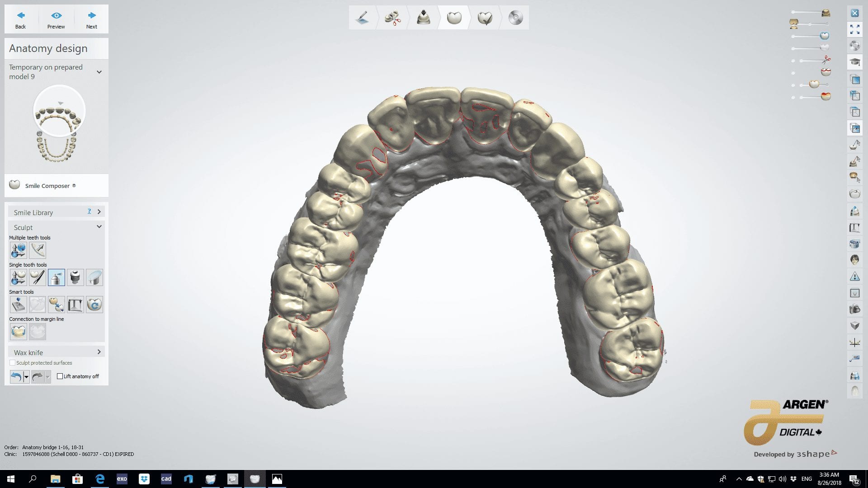This screenshot has height=488, width=868.
Task: Toggle the scissors trim layer dot
Action: [x=793, y=61]
